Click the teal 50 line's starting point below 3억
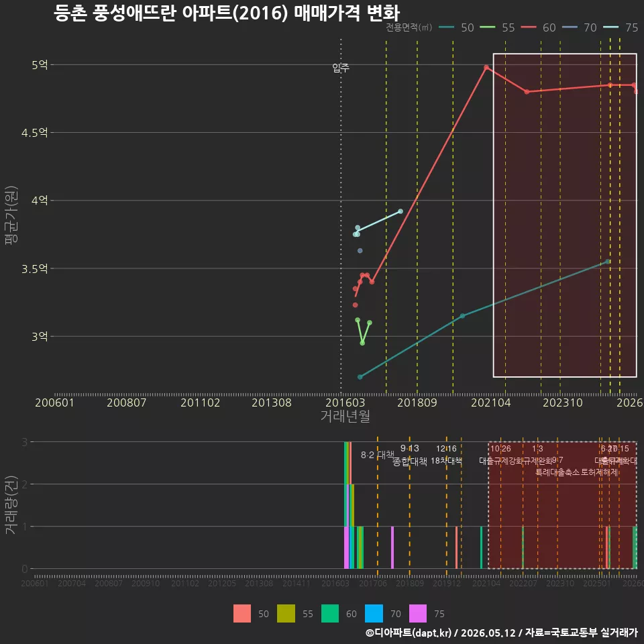 360,376
